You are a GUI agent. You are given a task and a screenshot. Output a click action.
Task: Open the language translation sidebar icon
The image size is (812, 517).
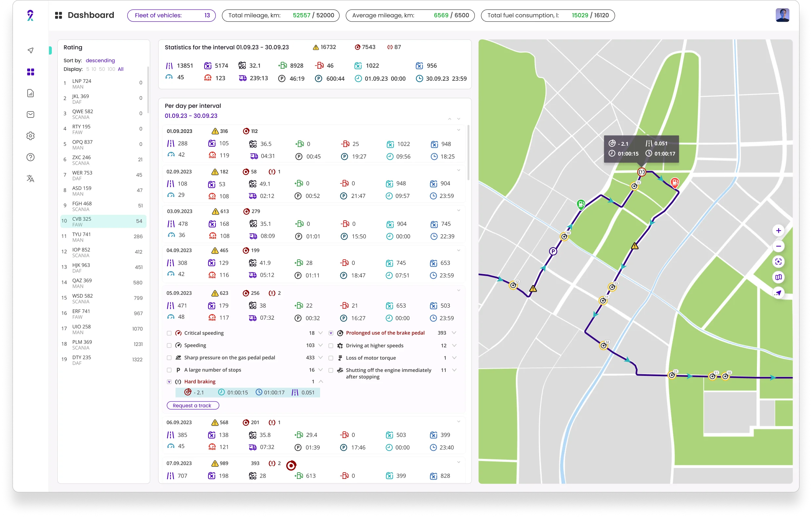pyautogui.click(x=30, y=179)
